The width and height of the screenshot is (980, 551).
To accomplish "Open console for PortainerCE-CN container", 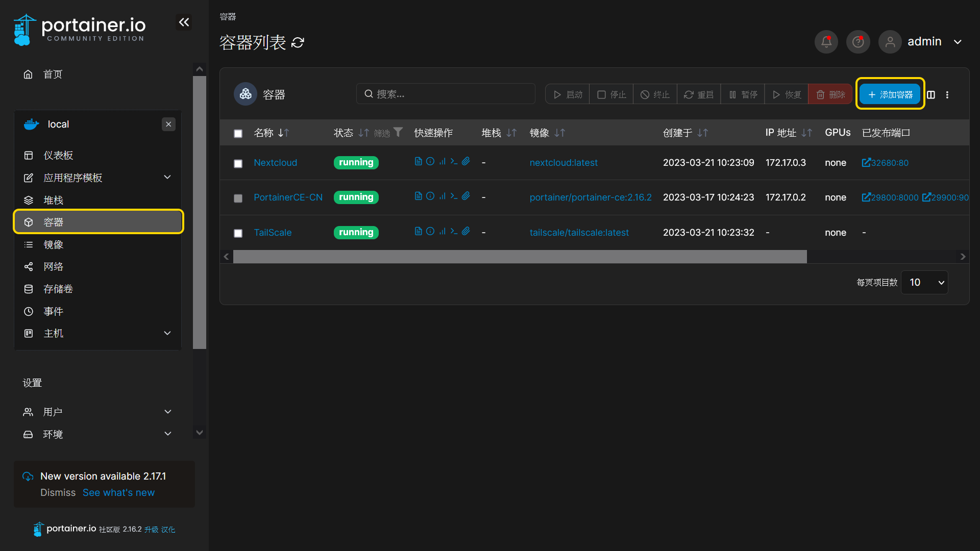I will [454, 196].
